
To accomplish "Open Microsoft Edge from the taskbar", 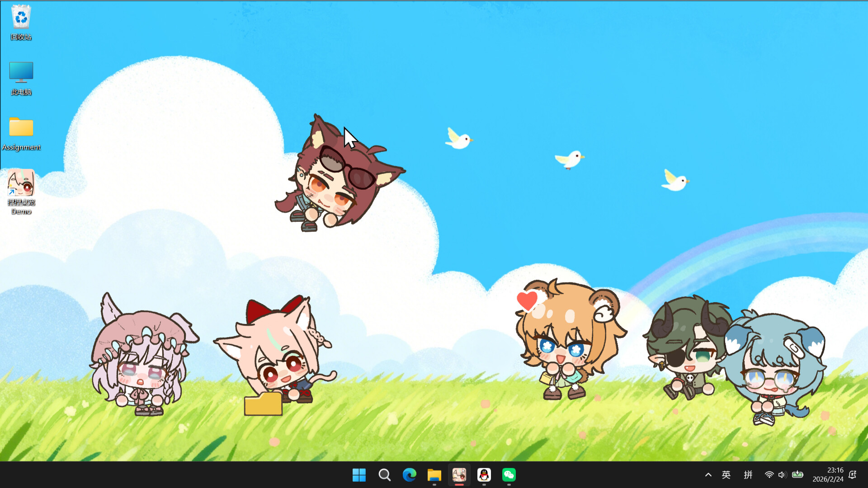I will pyautogui.click(x=409, y=475).
